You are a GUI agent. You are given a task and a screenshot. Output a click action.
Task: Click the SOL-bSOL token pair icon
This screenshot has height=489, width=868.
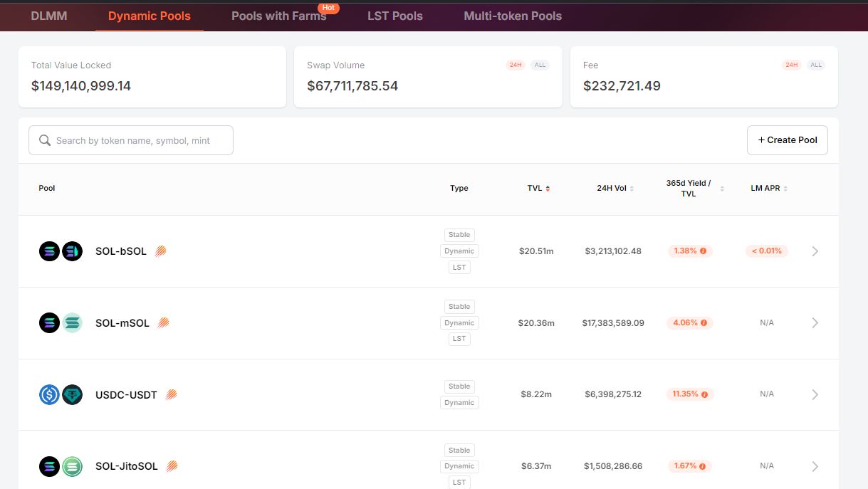pos(61,251)
